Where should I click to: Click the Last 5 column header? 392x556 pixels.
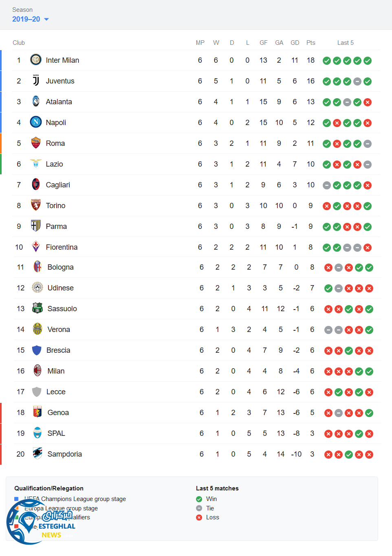tap(345, 43)
